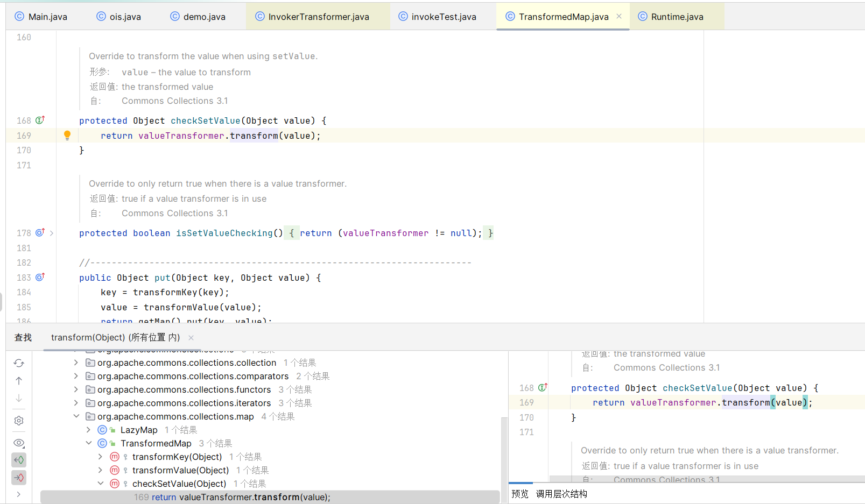Toggle show write access filter icon
This screenshot has width=865, height=504.
[x=19, y=477]
